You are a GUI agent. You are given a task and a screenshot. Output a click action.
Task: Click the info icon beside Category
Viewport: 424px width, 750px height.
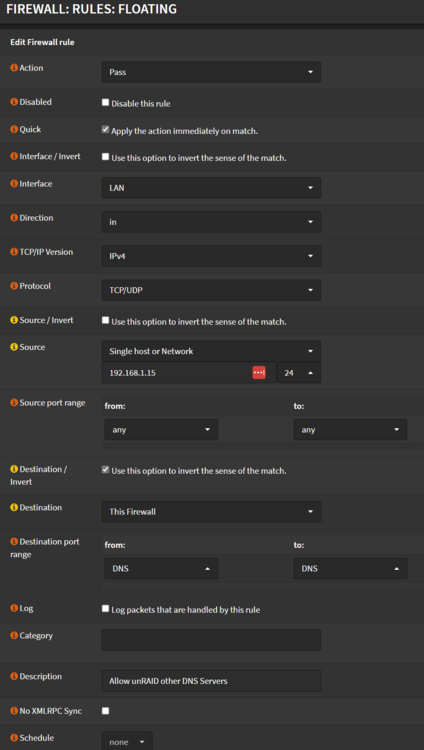14,636
